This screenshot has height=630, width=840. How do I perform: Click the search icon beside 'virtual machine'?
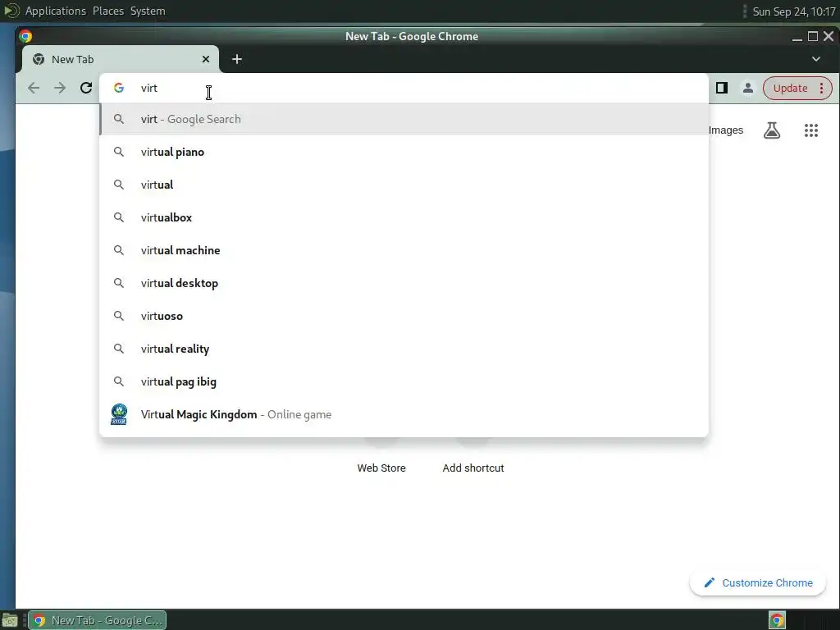(119, 250)
